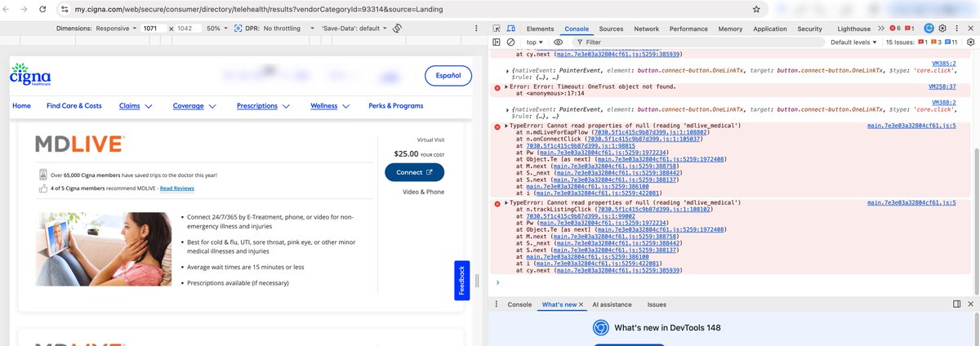980x346 pixels.
Task: Click the address bar URL field
Action: pyautogui.click(x=408, y=9)
